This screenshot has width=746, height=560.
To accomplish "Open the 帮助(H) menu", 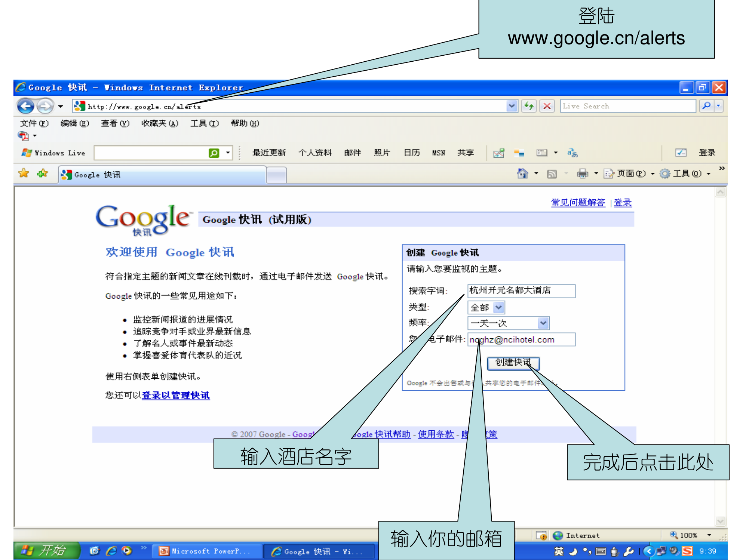I will 245,123.
